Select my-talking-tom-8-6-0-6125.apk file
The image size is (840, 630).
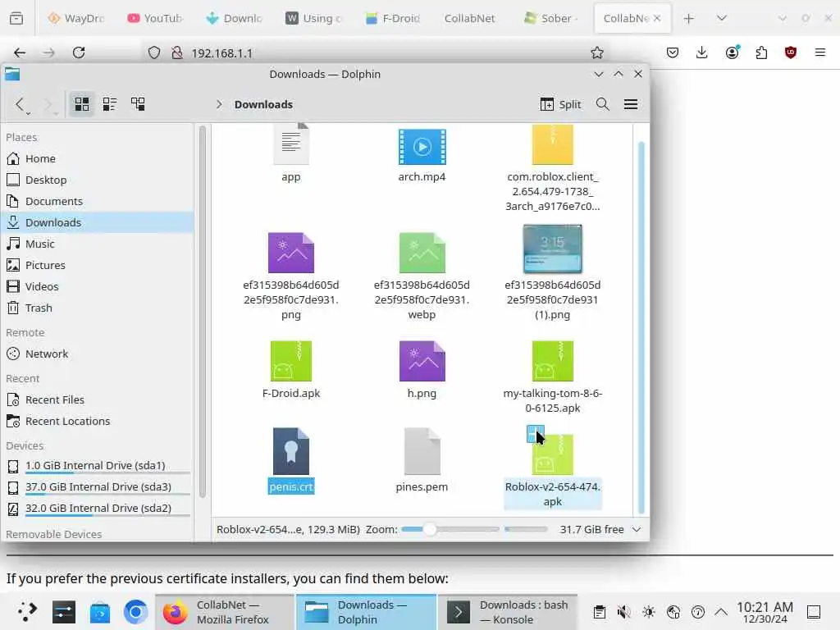coord(552,361)
